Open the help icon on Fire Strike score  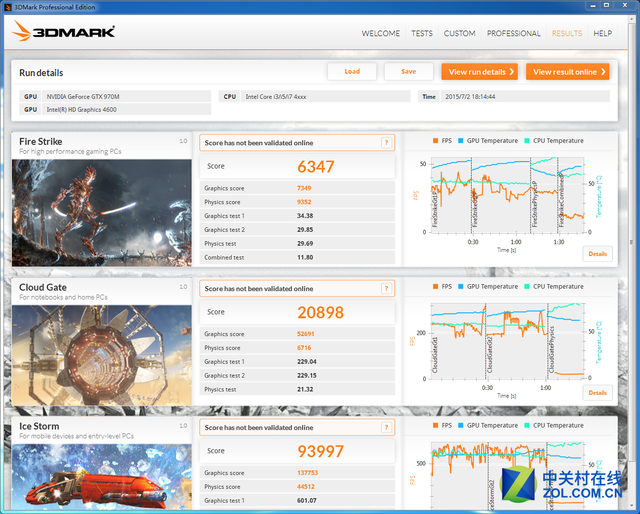[386, 143]
